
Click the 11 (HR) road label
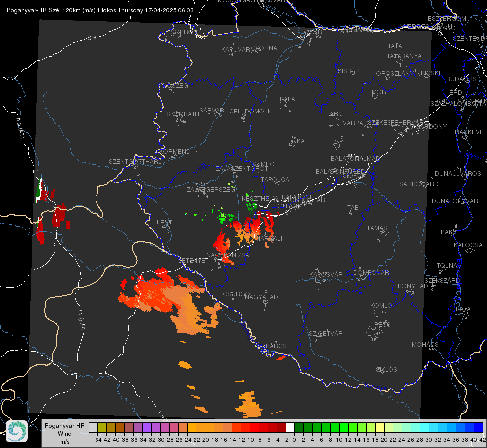(x=81, y=319)
